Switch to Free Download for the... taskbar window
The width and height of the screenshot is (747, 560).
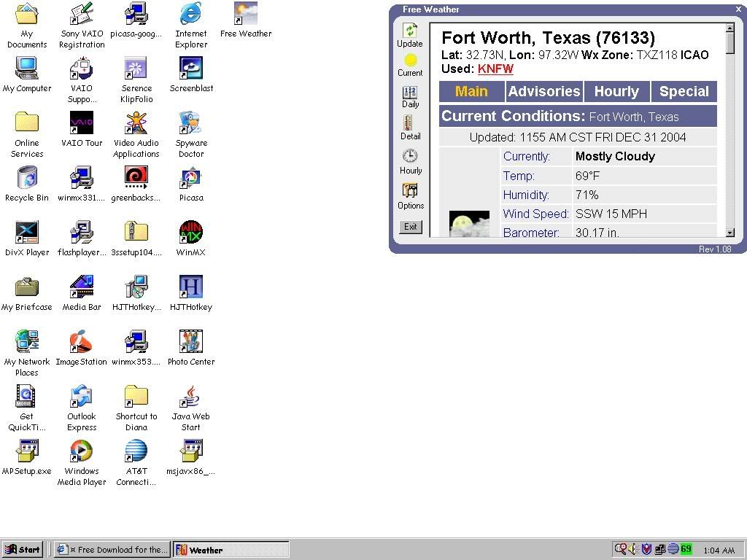tap(112, 550)
